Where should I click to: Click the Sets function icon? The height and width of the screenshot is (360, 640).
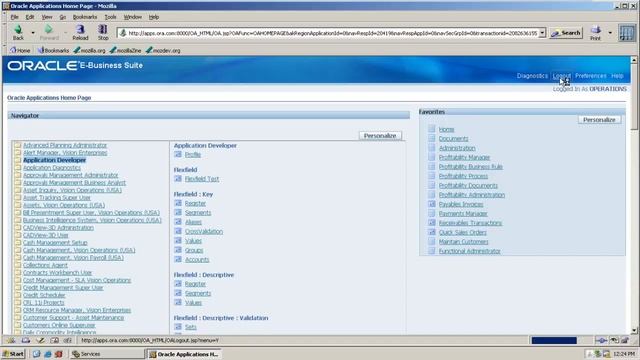click(x=178, y=327)
